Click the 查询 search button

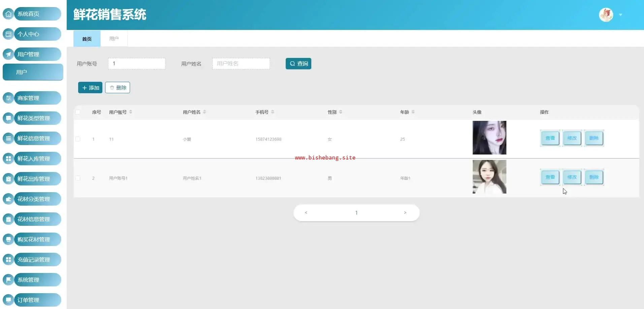[298, 64]
